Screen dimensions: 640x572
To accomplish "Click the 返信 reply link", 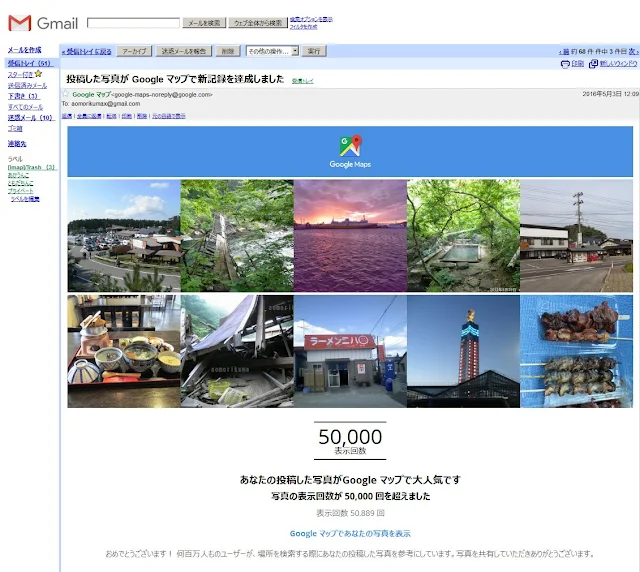I will [x=67, y=116].
